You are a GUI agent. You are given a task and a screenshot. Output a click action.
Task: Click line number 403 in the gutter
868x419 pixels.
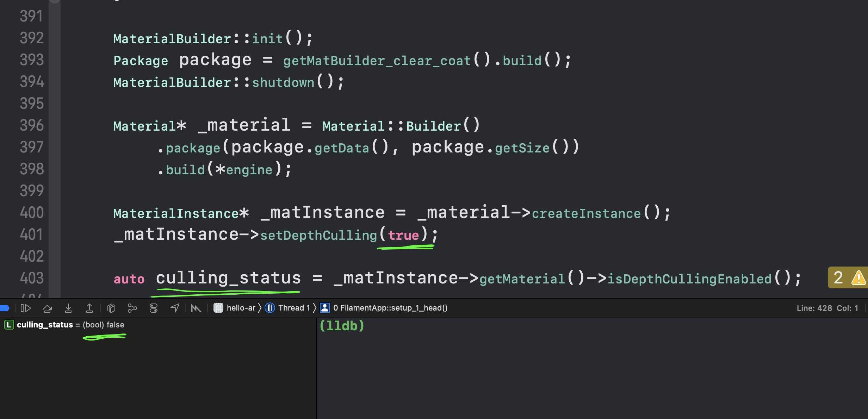click(x=31, y=278)
